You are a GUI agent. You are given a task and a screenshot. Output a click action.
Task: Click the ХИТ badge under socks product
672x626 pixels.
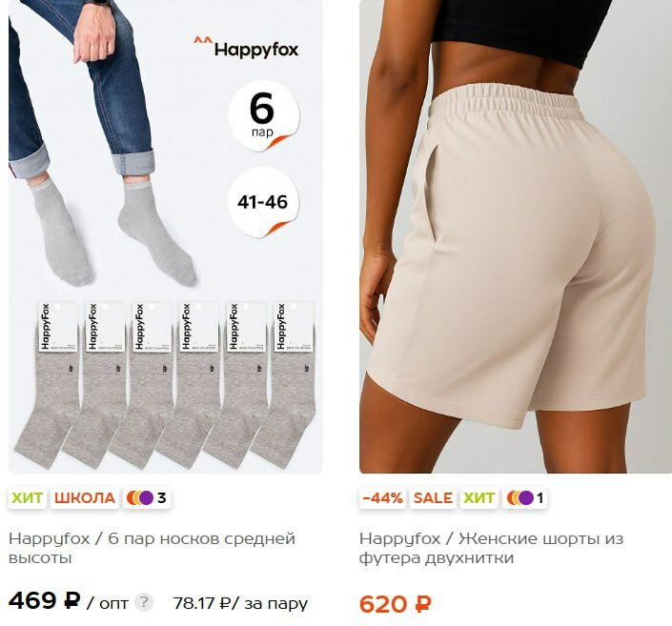(x=27, y=498)
